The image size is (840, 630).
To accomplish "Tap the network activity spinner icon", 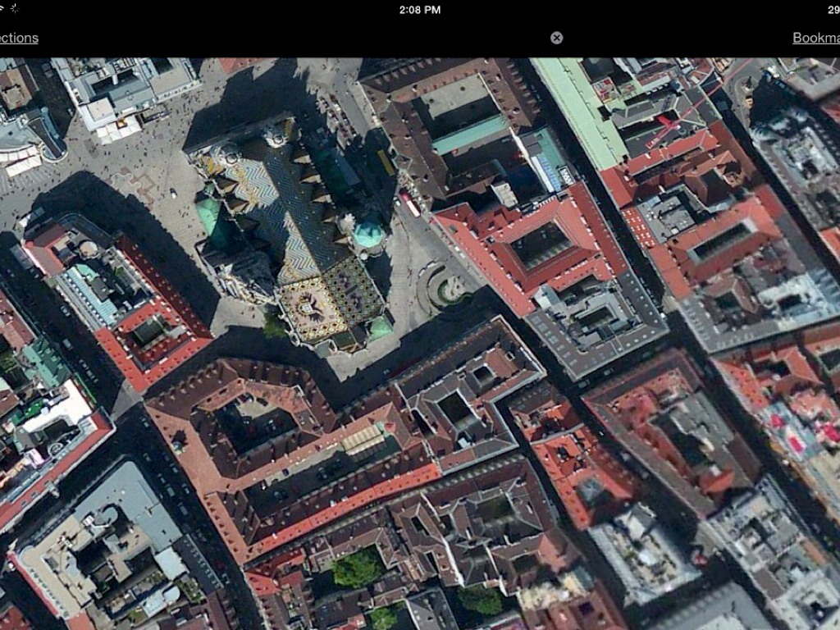I will (14, 8).
